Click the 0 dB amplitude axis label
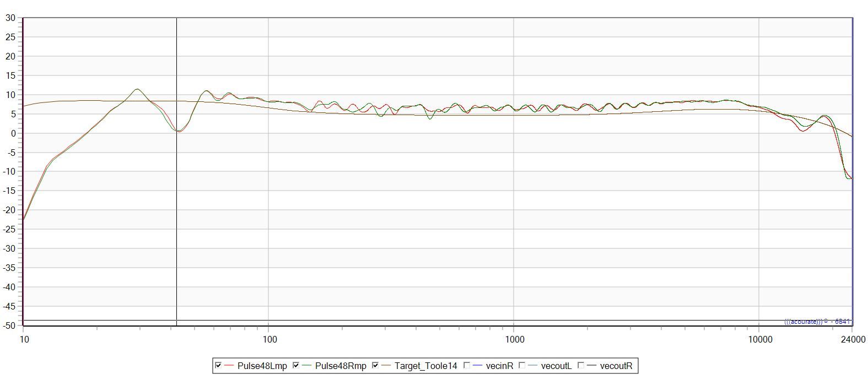The image size is (868, 380). tap(13, 133)
